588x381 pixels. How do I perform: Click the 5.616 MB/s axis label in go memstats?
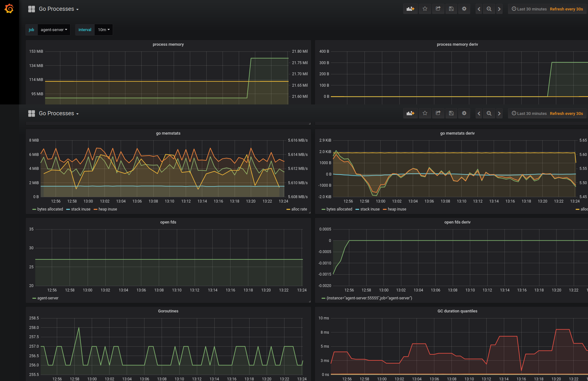[x=298, y=140]
